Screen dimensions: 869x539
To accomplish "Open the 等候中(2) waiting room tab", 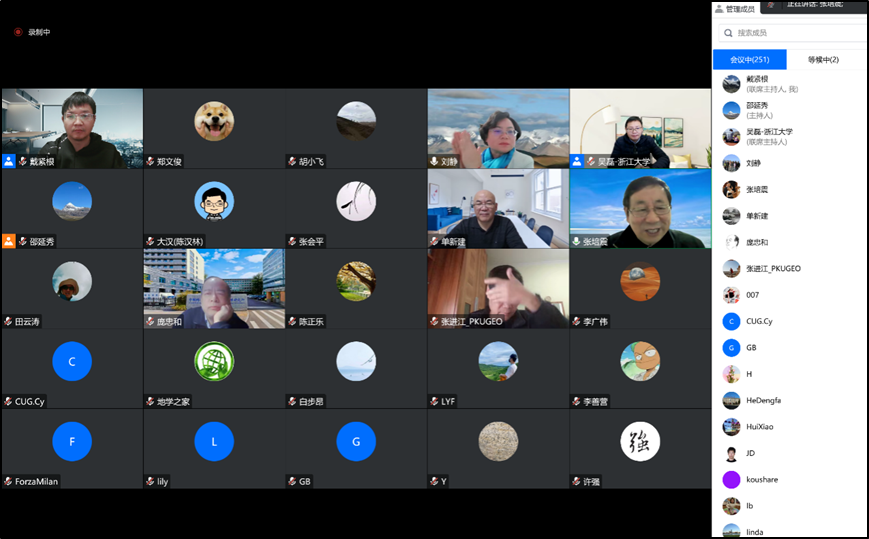I will [823, 60].
